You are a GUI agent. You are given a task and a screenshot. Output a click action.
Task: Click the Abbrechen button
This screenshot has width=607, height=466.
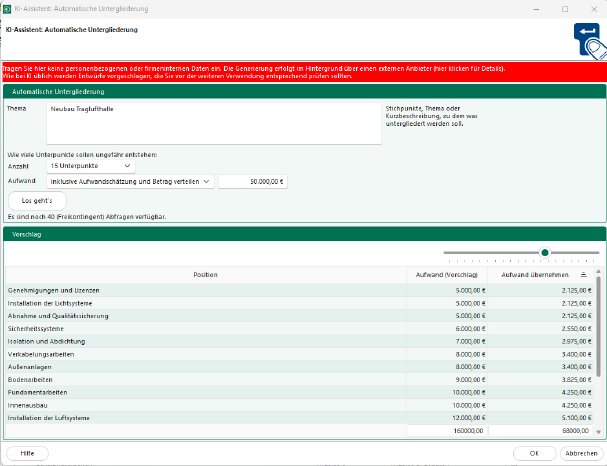579,453
